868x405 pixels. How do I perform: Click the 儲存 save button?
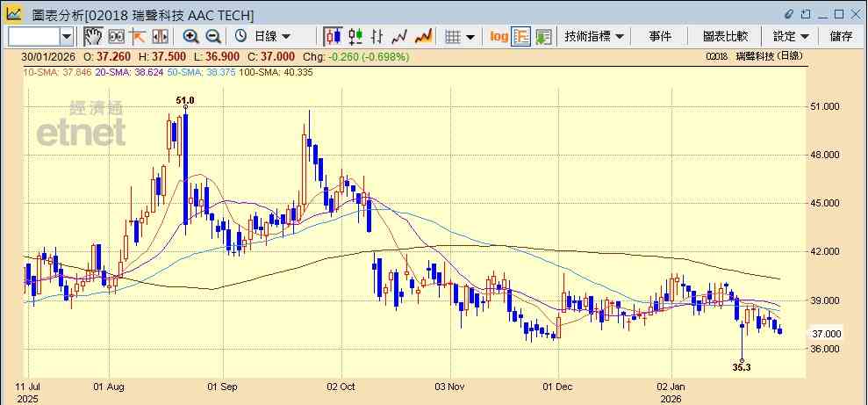[842, 37]
